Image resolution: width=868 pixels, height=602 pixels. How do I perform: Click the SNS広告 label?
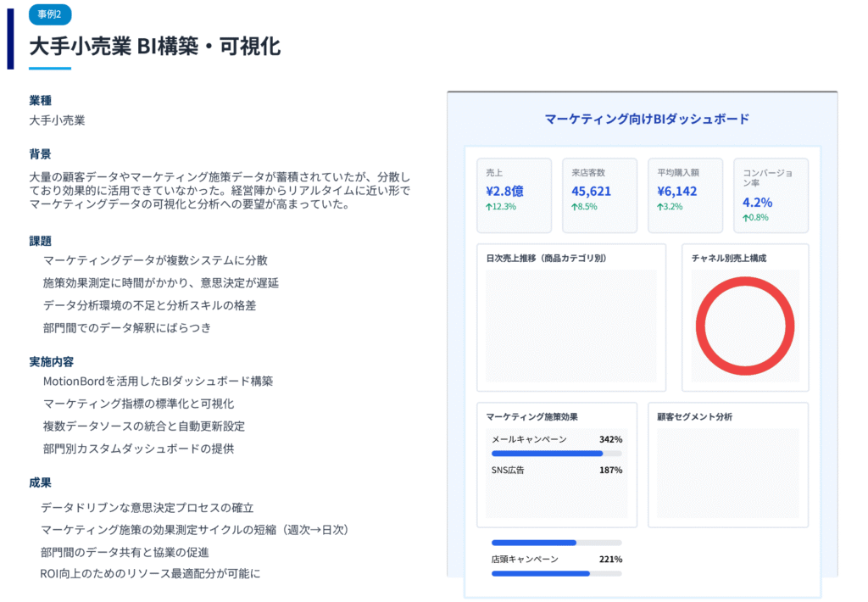pos(508,470)
